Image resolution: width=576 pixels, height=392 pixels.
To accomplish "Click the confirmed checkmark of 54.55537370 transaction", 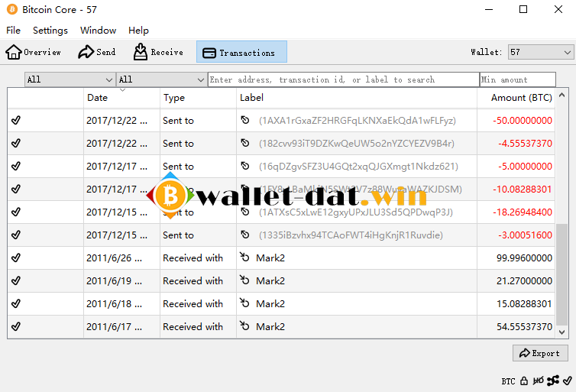I will click(16, 326).
